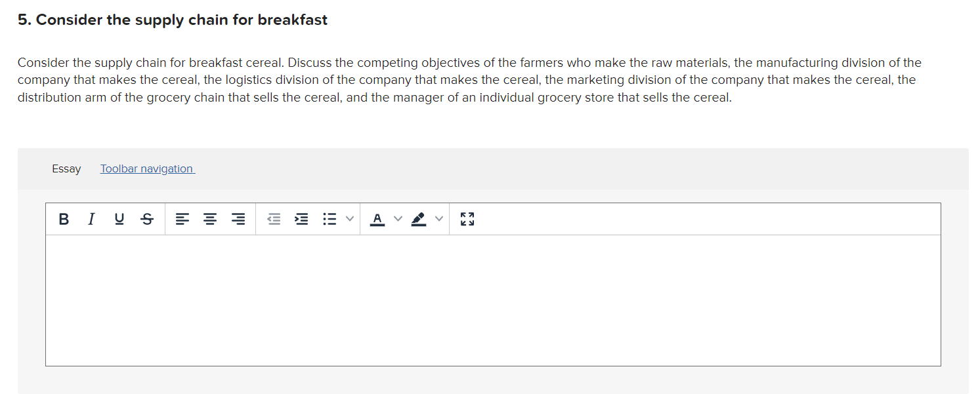Image resolution: width=980 pixels, height=394 pixels.
Task: Align text to the left
Action: tap(182, 219)
